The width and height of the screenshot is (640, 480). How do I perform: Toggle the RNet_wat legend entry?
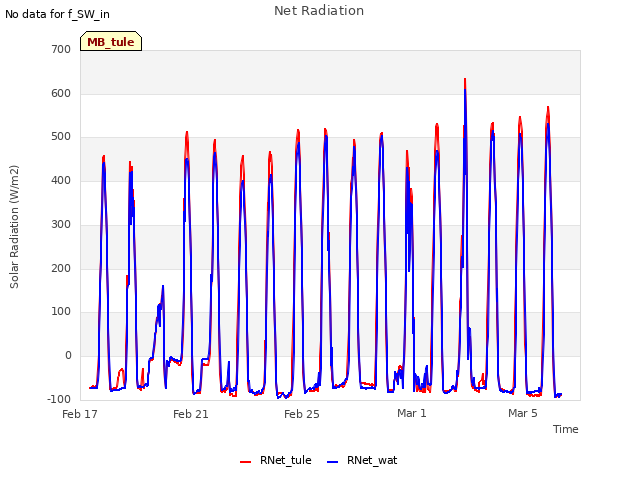(362, 460)
